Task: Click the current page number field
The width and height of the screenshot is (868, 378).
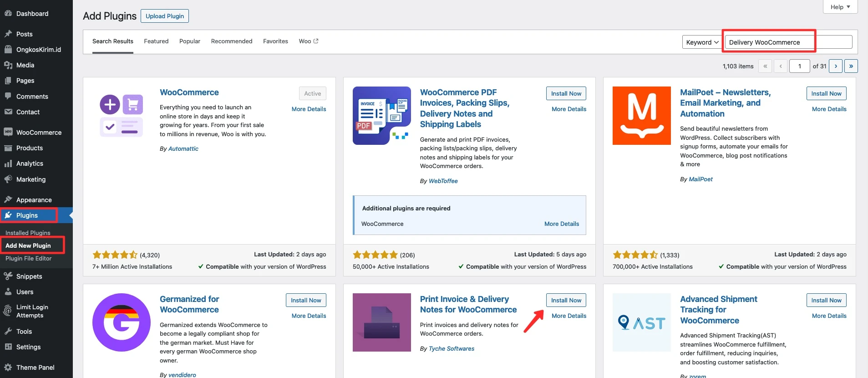Action: click(x=799, y=66)
